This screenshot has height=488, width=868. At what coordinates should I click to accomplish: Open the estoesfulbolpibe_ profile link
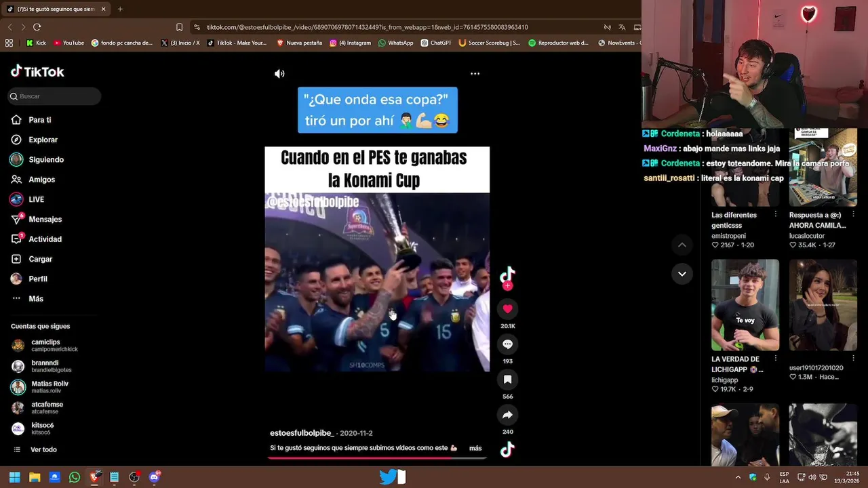(x=302, y=433)
